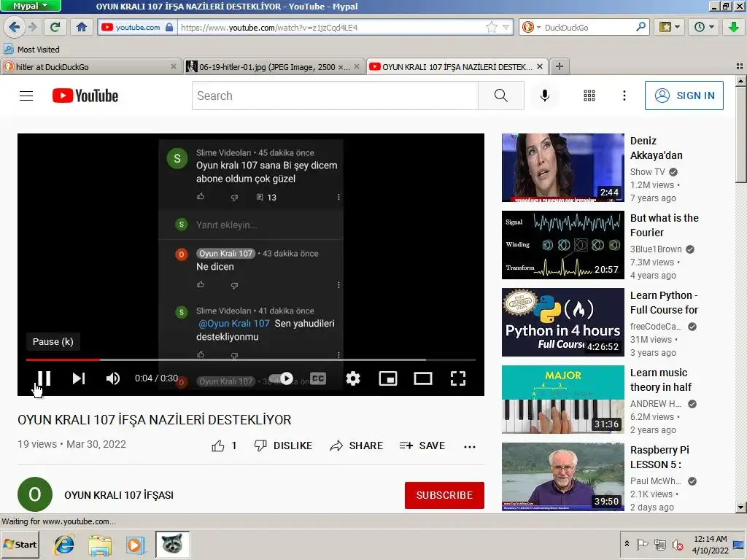The width and height of the screenshot is (747, 560).
Task: Switch to theater mode
Action: (423, 378)
